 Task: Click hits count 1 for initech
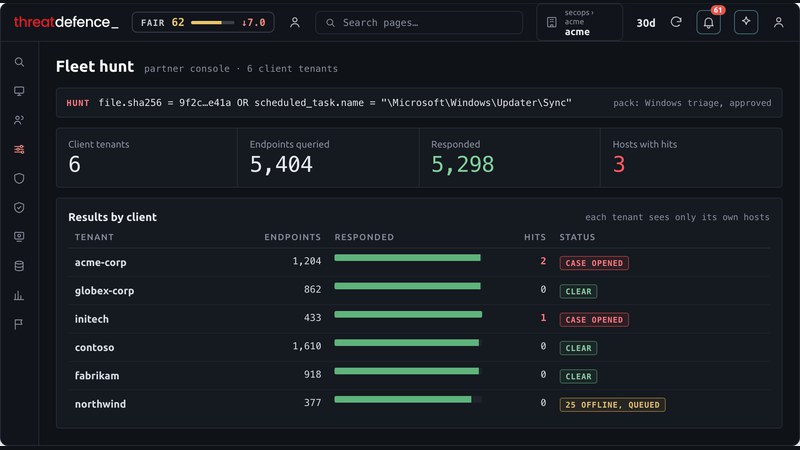click(543, 318)
